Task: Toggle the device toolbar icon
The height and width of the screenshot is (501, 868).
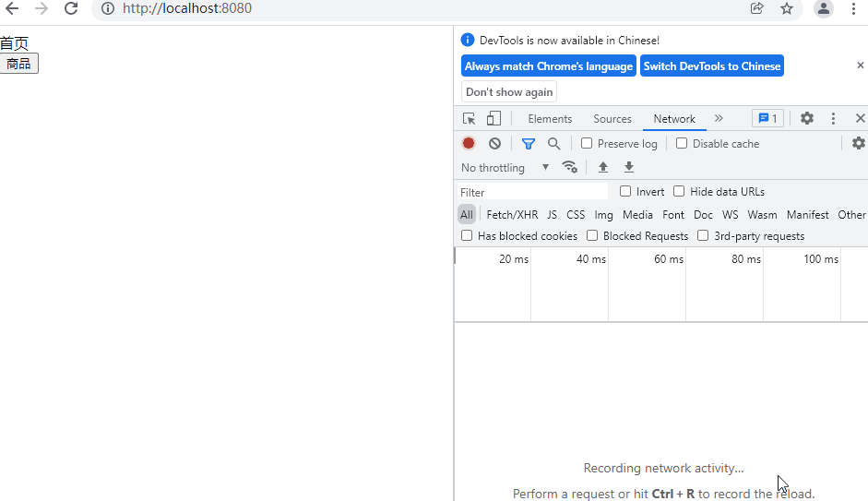Action: [493, 118]
